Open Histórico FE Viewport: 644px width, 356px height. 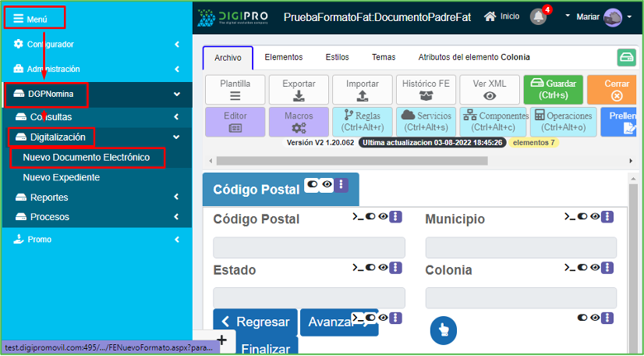point(426,89)
